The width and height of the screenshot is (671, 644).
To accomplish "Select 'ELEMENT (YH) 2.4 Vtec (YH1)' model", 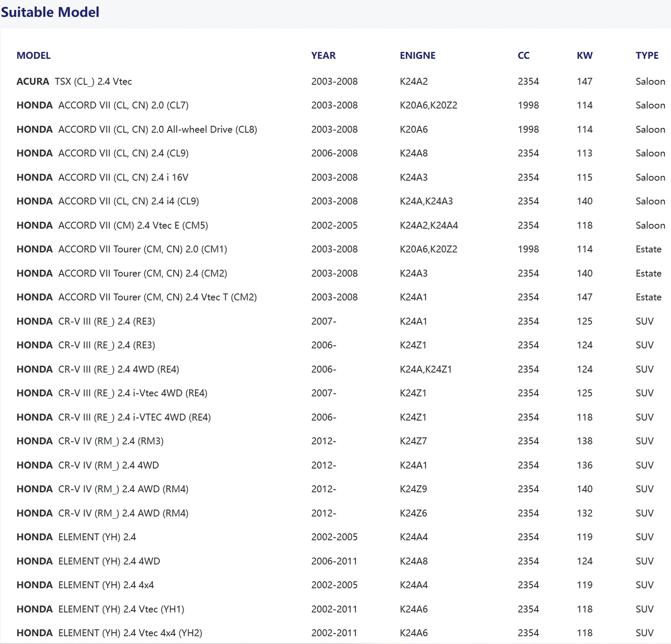I will 100,609.
